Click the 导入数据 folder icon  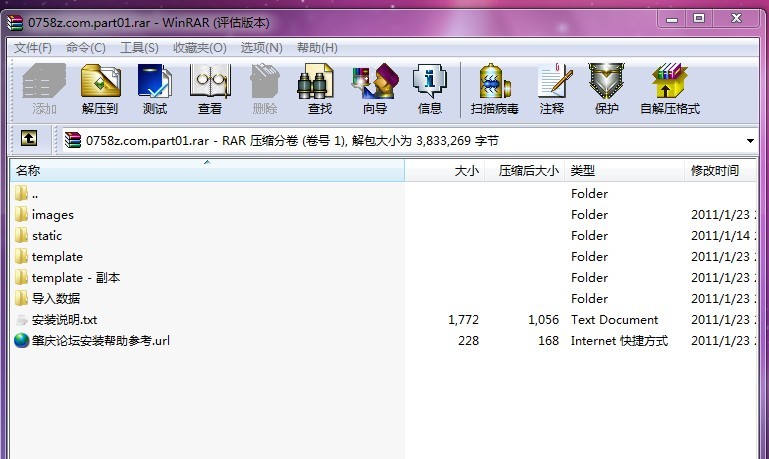pos(21,298)
